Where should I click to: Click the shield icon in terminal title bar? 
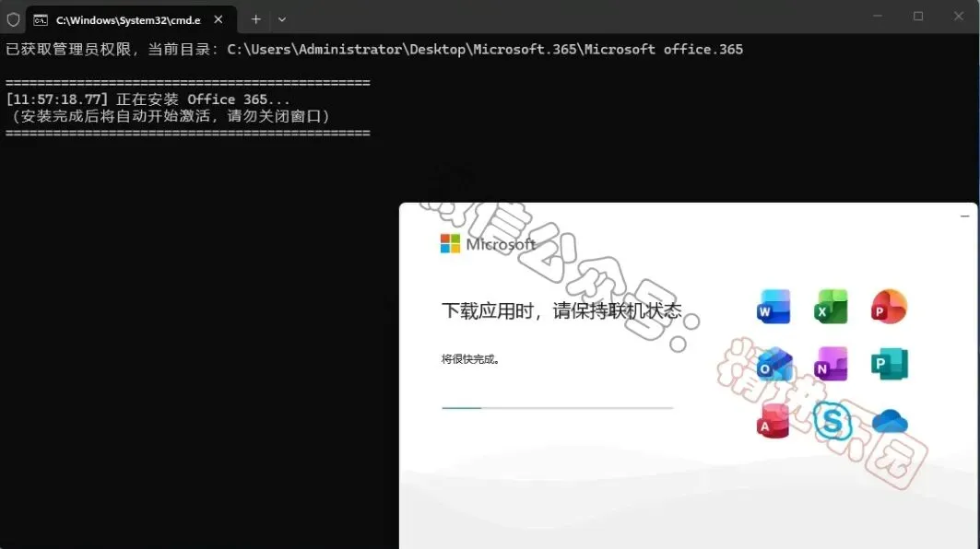(x=13, y=20)
